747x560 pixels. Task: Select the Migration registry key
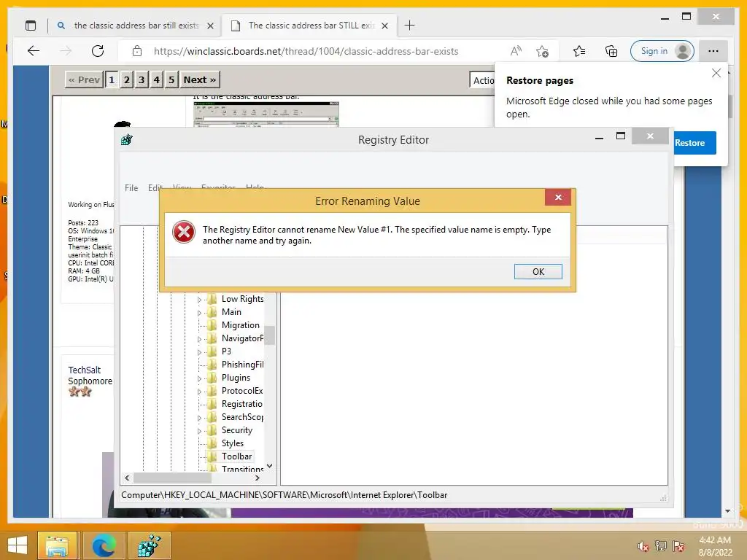pyautogui.click(x=240, y=324)
